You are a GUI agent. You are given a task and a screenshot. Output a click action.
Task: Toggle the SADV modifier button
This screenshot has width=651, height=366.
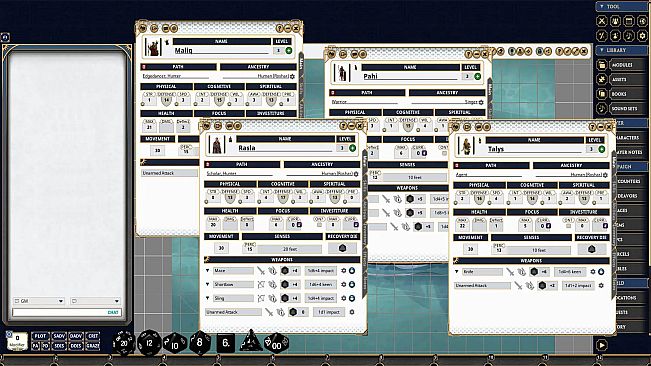tap(59, 336)
